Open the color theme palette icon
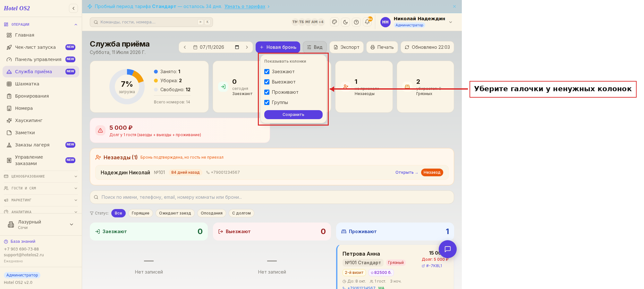644x289 pixels. [335, 22]
